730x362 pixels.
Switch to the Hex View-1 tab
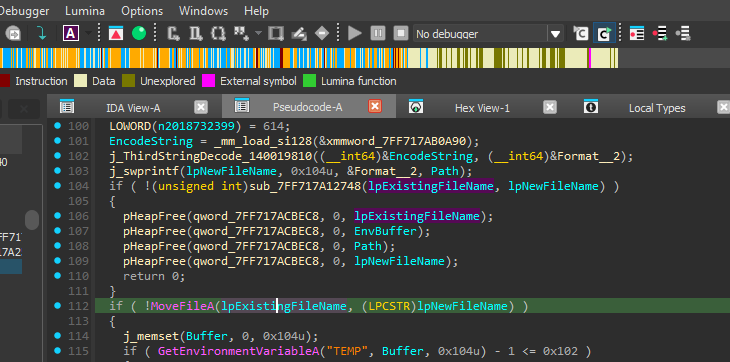coord(482,108)
